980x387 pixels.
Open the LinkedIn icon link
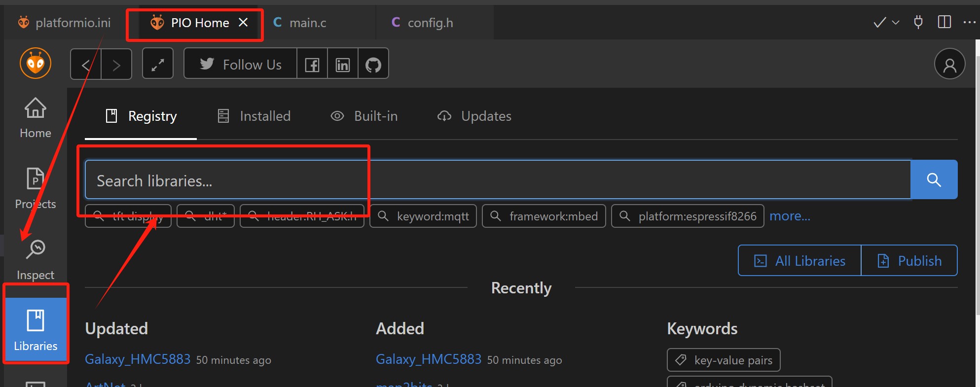pyautogui.click(x=343, y=64)
